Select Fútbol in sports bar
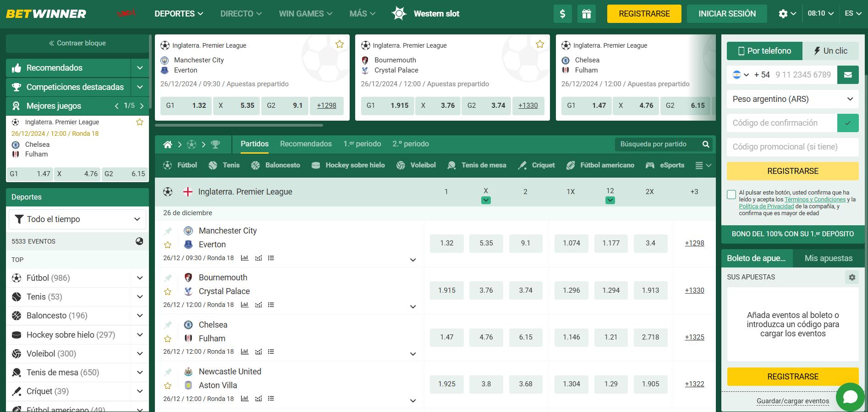 (x=180, y=165)
